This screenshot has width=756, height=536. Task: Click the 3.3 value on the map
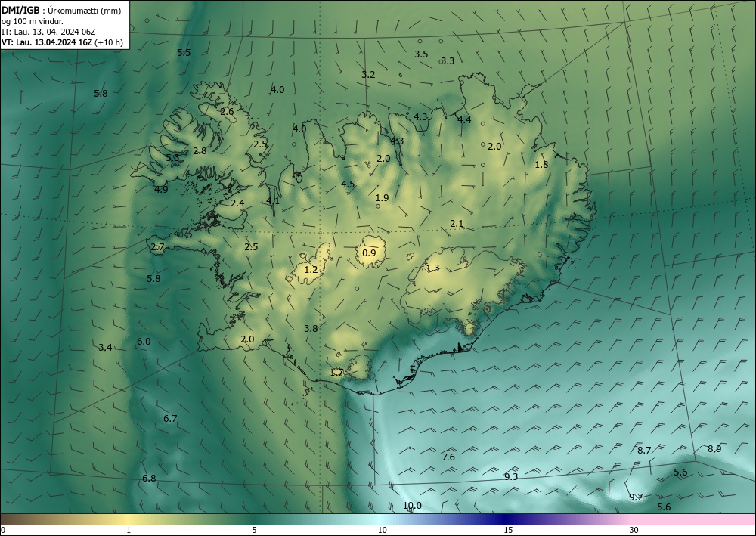pyautogui.click(x=448, y=60)
